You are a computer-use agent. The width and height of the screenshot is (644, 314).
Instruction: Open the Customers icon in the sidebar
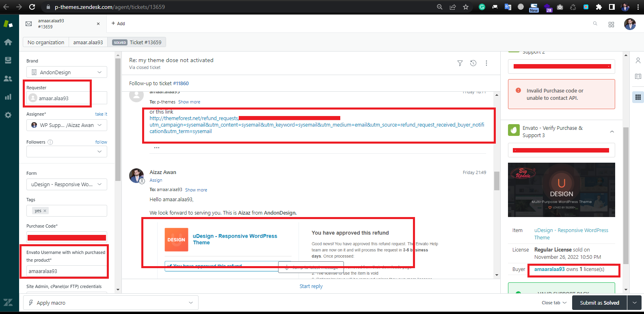(8, 79)
